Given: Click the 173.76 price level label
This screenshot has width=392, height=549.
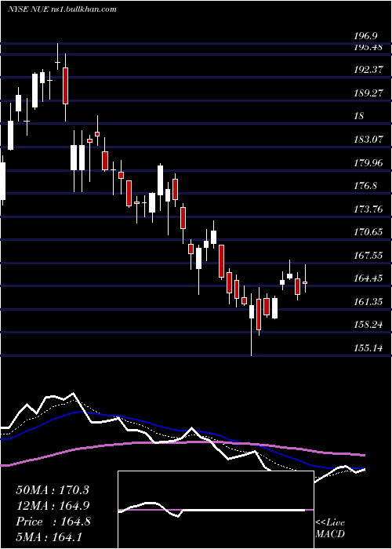Looking at the screenshot, I should pos(368,209).
